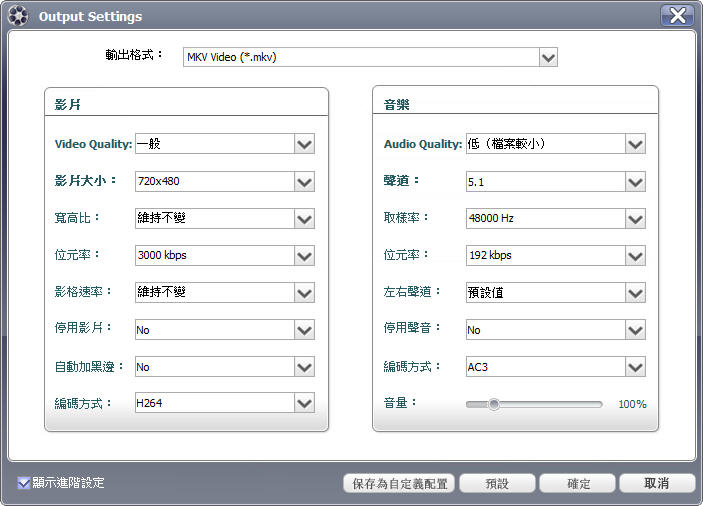This screenshot has height=506, width=703.
Task: Click the 音量 volume slider handle
Action: (x=494, y=404)
